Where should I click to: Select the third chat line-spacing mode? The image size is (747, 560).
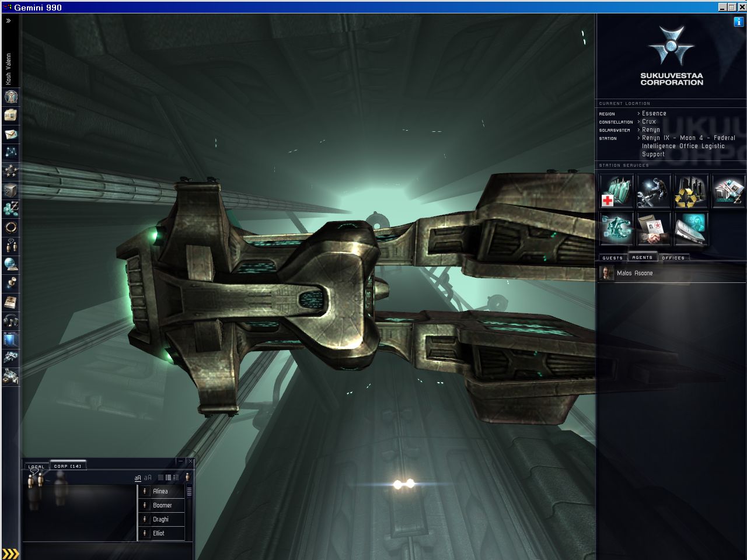[176, 478]
